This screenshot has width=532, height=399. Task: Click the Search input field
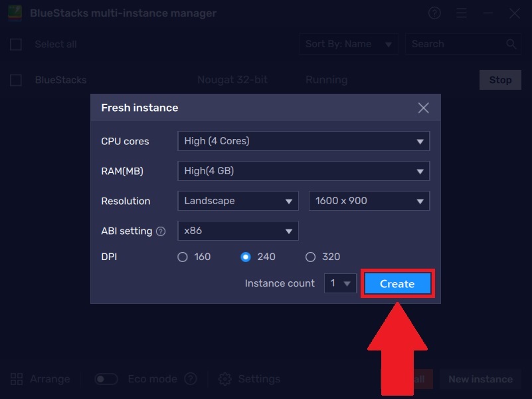coord(463,44)
